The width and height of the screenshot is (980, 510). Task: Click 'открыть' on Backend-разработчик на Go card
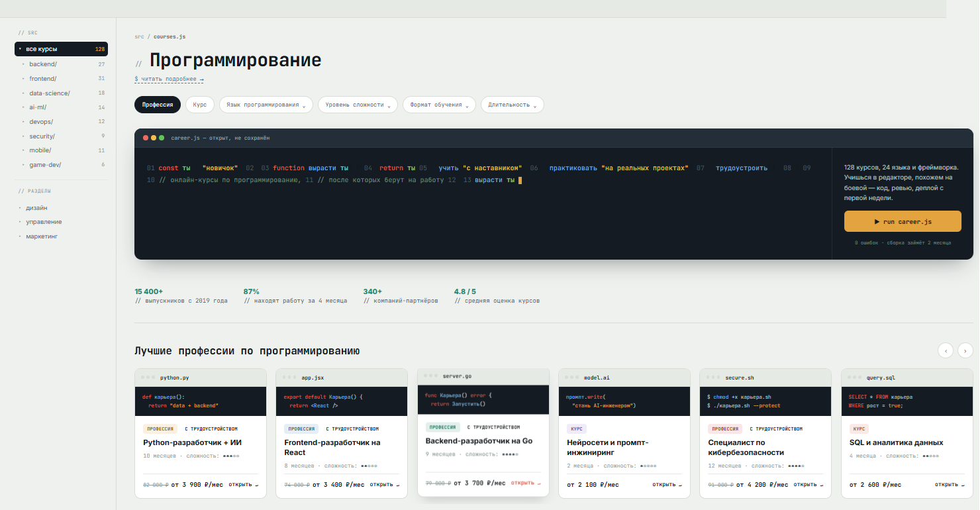[x=526, y=483]
